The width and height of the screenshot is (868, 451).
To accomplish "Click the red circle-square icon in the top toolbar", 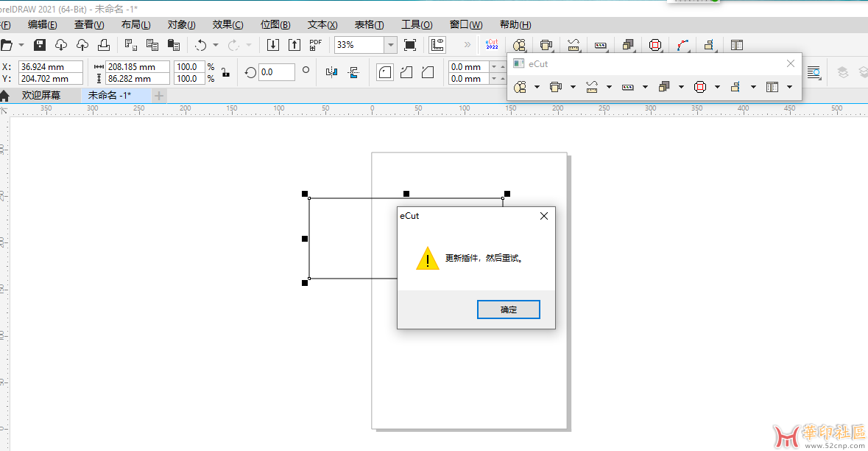I will pyautogui.click(x=655, y=45).
